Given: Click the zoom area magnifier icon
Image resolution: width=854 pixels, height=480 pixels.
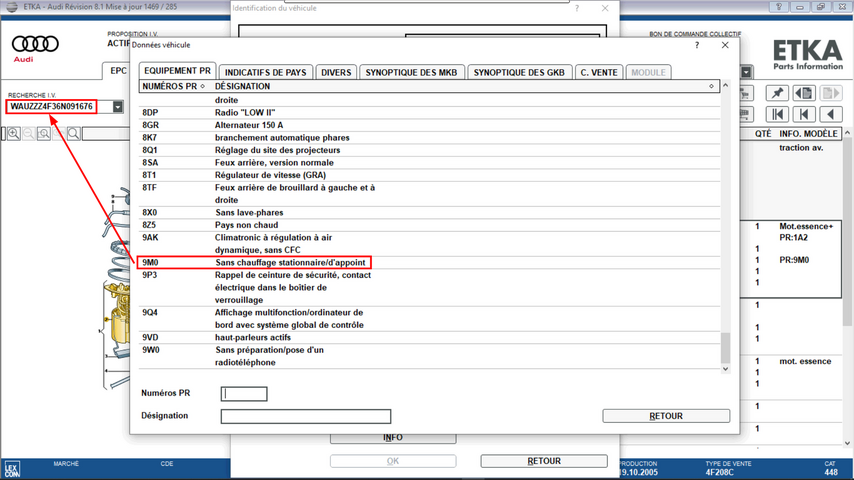Looking at the screenshot, I should tap(44, 133).
